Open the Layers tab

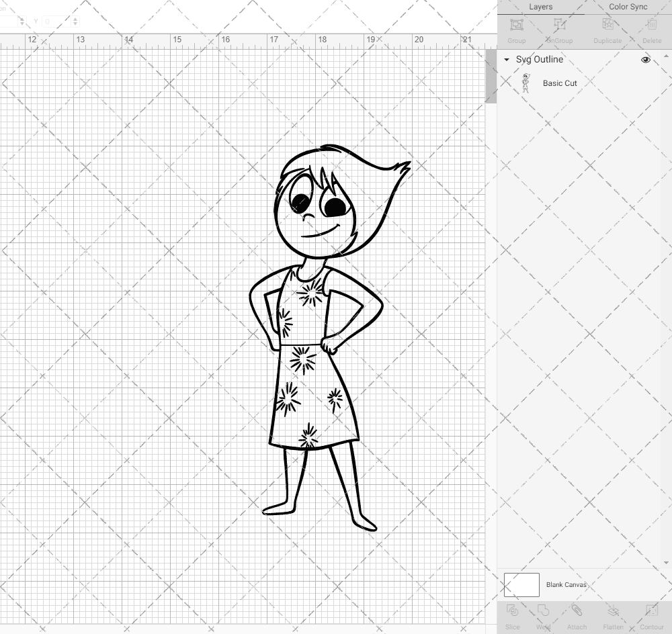pyautogui.click(x=541, y=7)
